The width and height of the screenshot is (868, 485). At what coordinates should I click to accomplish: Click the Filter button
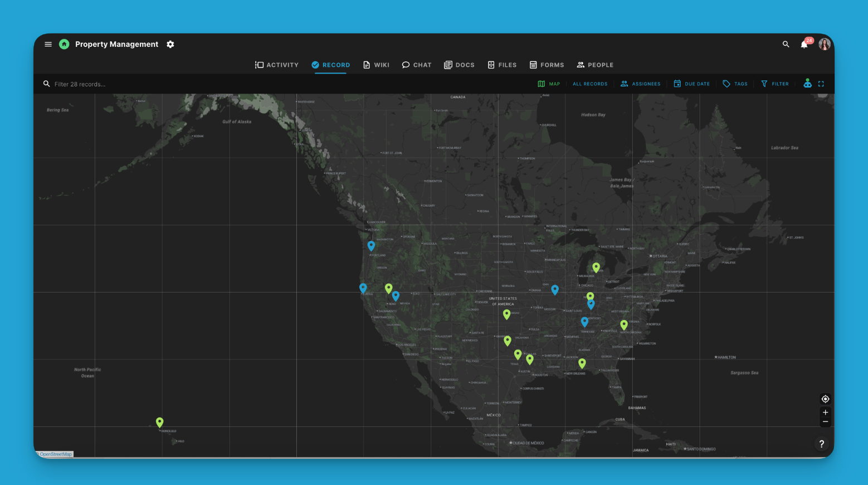click(774, 84)
